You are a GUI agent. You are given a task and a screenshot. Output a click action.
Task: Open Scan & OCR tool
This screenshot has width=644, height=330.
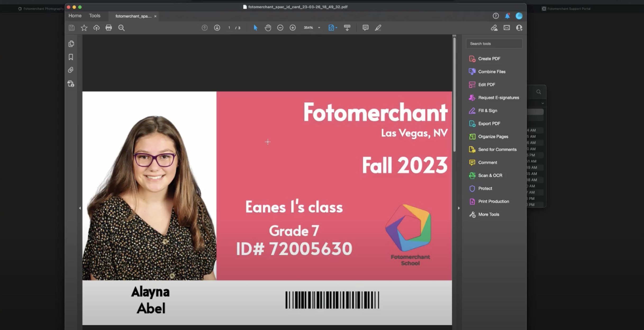coord(486,175)
